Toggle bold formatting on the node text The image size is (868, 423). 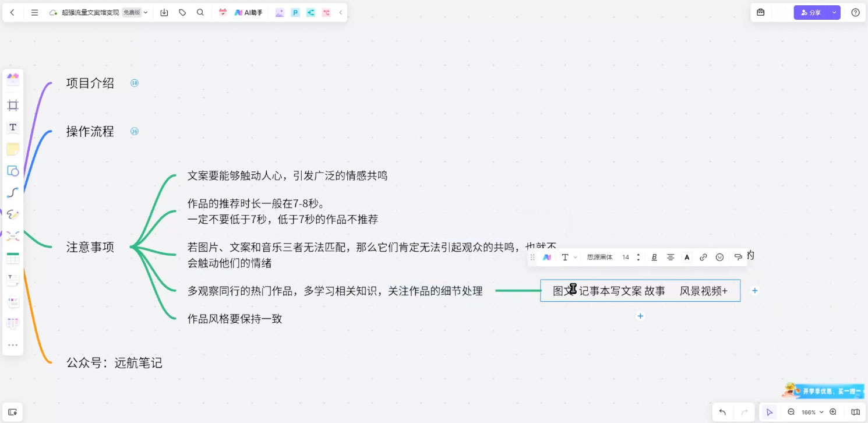[x=654, y=256]
